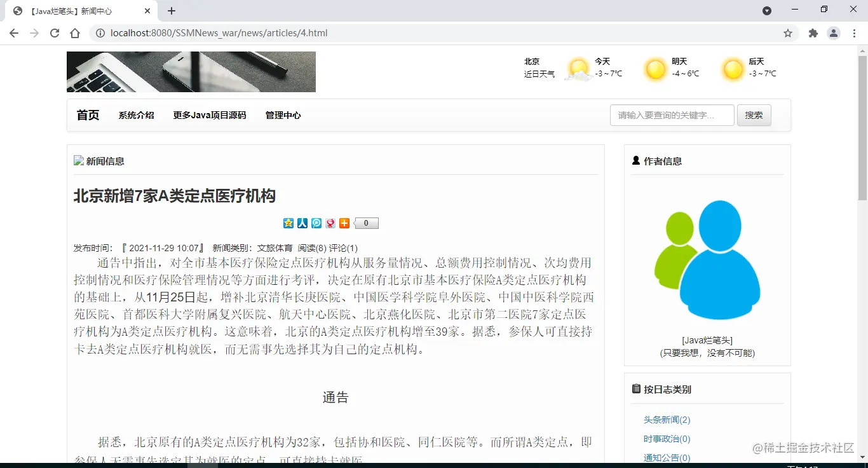
Task: Click inside the keyword search input box
Action: (x=670, y=115)
